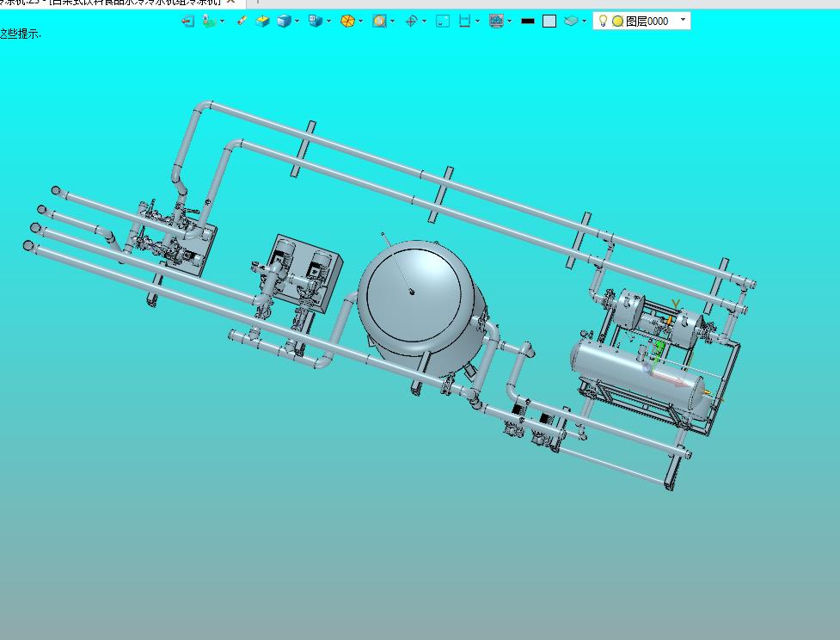
Task: Click the section bracket measurement icon
Action: [x=464, y=21]
